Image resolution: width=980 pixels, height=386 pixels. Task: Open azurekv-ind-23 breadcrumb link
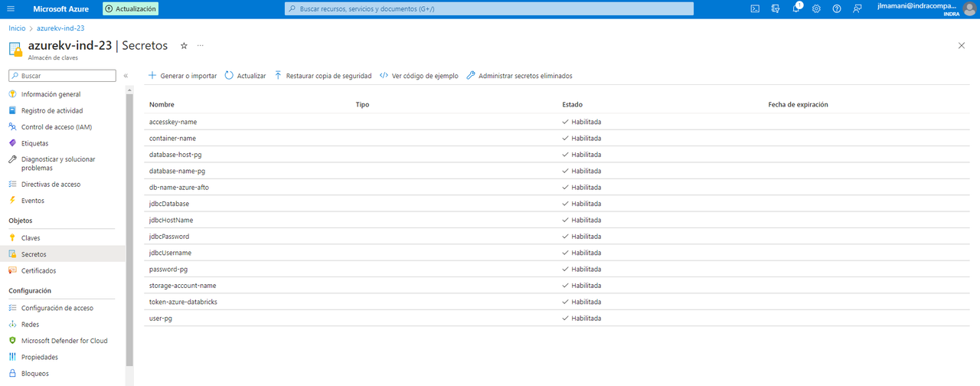point(60,28)
